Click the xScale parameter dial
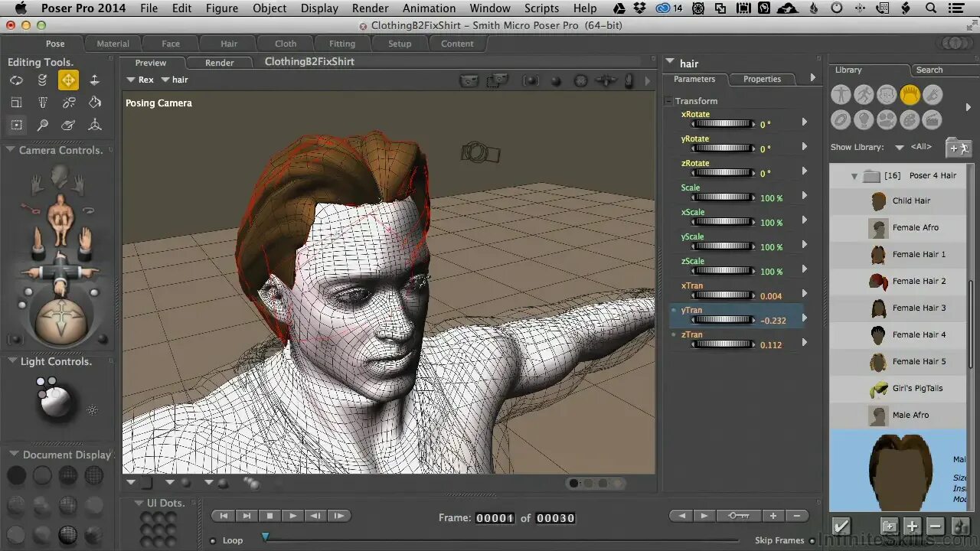This screenshot has height=551, width=980. [x=723, y=222]
